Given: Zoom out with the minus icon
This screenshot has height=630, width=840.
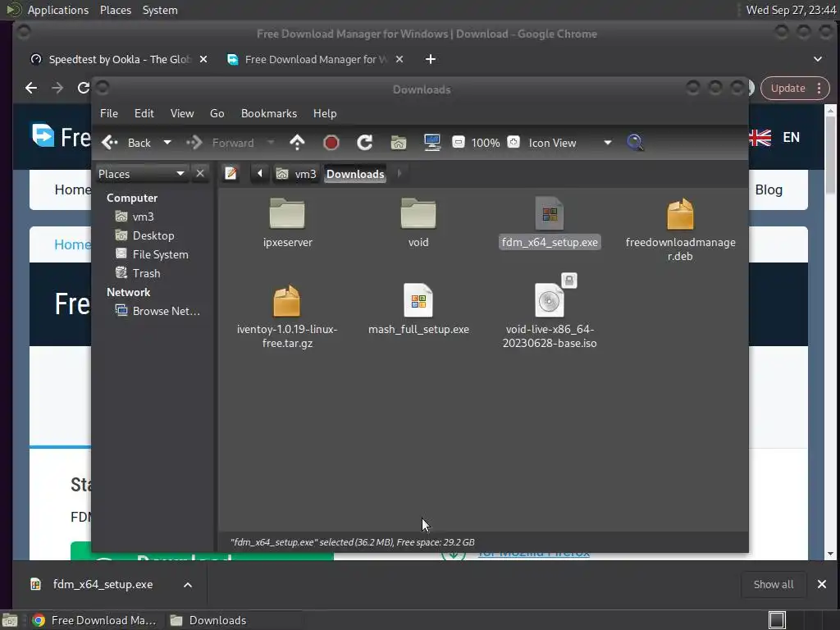Looking at the screenshot, I should pyautogui.click(x=458, y=142).
